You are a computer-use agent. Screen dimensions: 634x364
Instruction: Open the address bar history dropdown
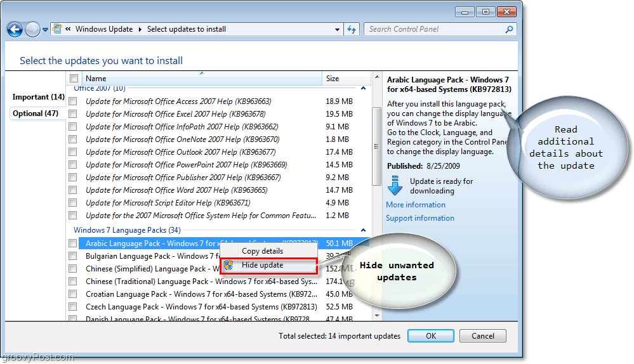pyautogui.click(x=337, y=30)
